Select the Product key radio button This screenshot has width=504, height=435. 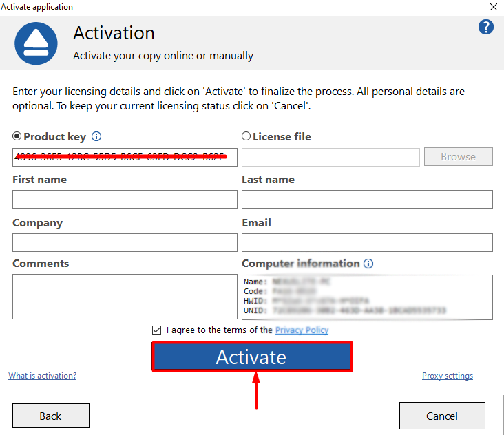pyautogui.click(x=17, y=136)
